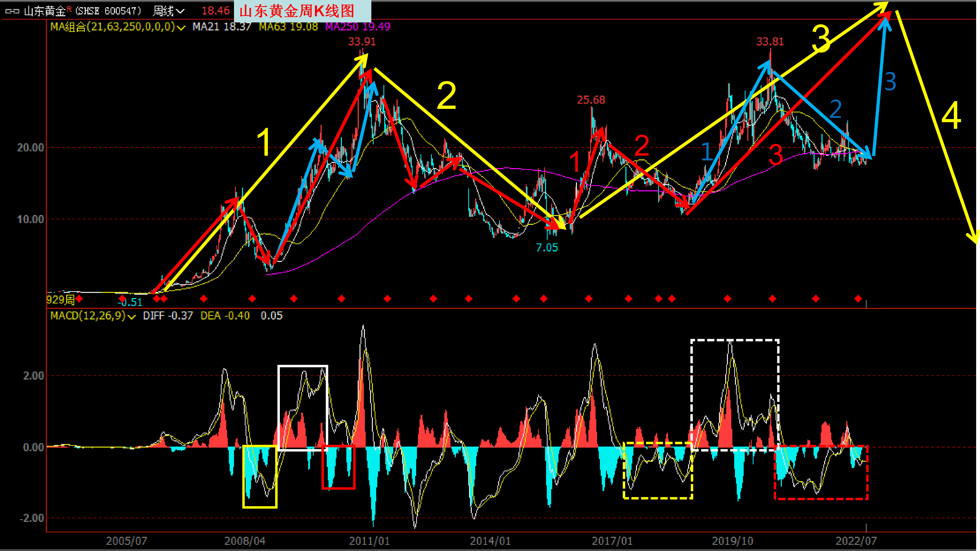Click the 10.00 price axis label

tap(30, 219)
